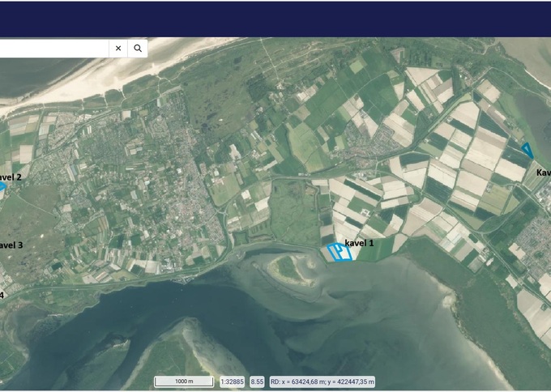551x392 pixels.
Task: Clear the search field with the X icon
Action: 118,48
